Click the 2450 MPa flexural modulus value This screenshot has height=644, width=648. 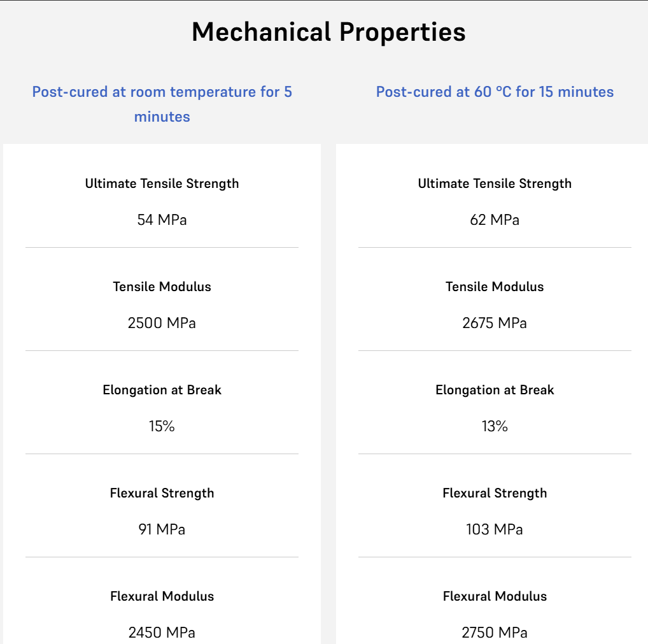click(x=162, y=633)
